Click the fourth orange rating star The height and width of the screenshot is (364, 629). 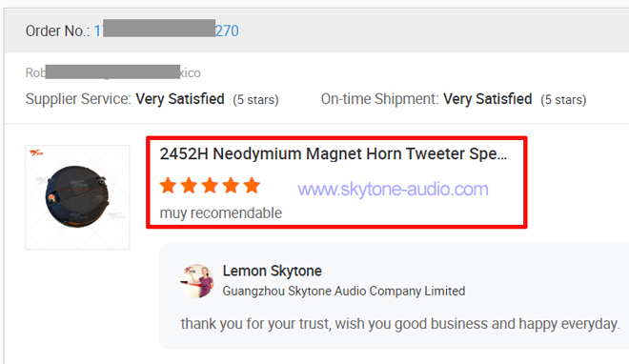click(x=231, y=186)
